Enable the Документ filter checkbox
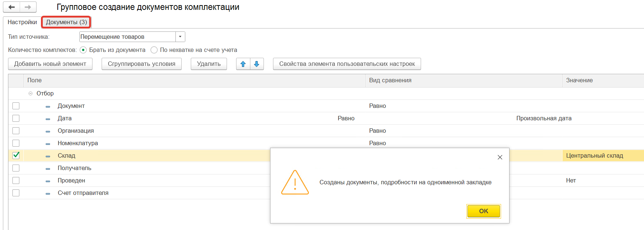The width and height of the screenshot is (644, 230). click(x=16, y=106)
